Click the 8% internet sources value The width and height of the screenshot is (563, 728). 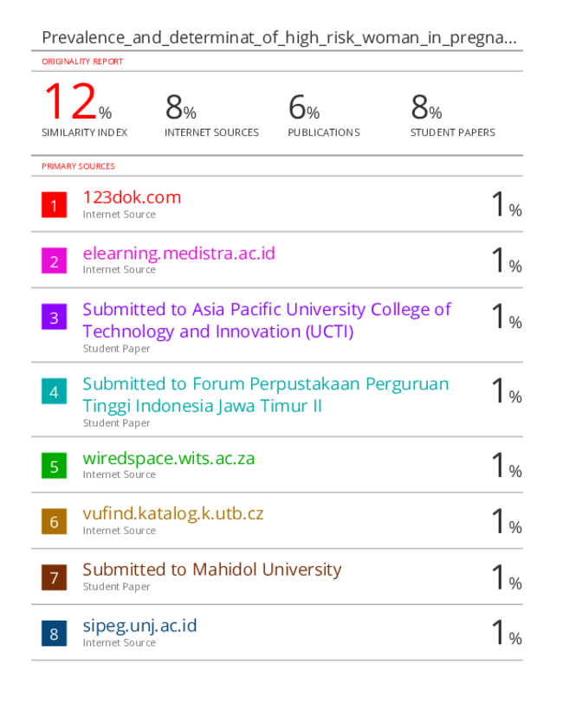coord(181,107)
